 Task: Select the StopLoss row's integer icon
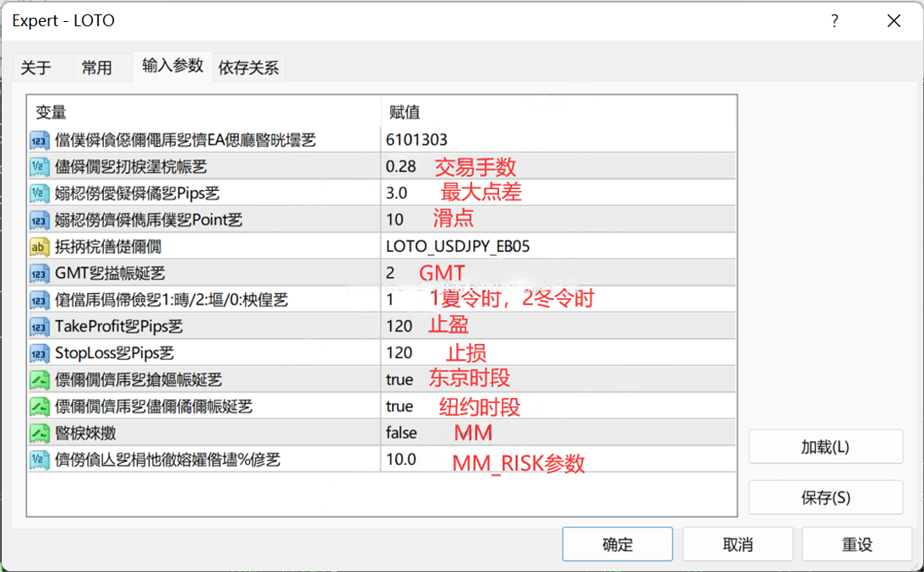(x=40, y=353)
